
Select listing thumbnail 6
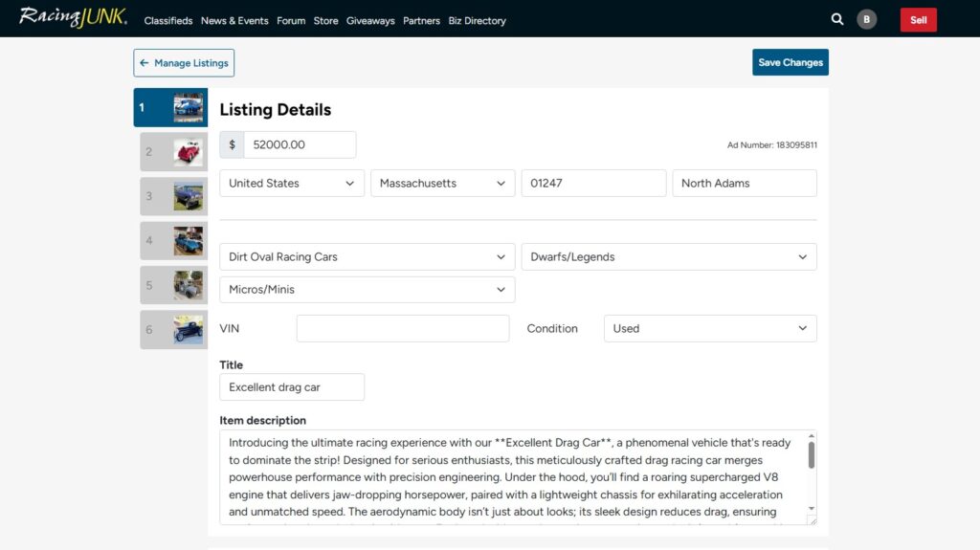coord(174,329)
